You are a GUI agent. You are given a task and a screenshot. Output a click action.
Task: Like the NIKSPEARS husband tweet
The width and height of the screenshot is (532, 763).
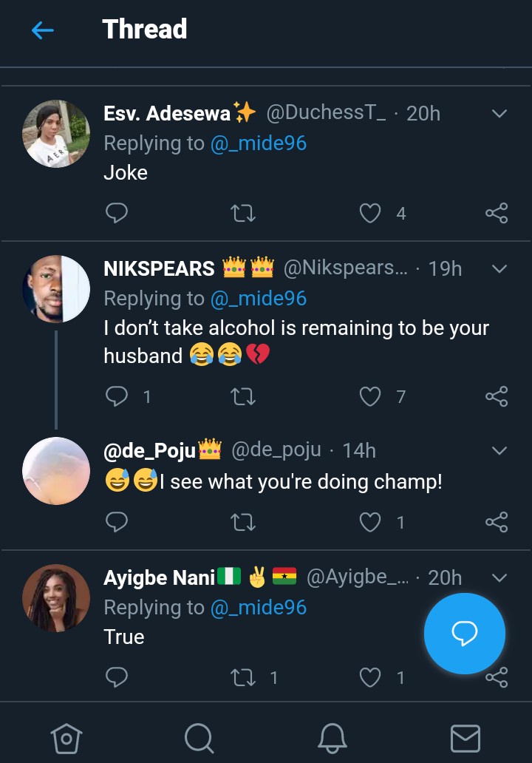tap(369, 397)
